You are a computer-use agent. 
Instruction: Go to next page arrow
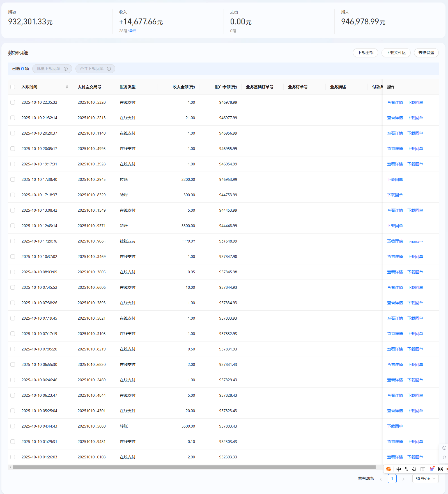403,479
